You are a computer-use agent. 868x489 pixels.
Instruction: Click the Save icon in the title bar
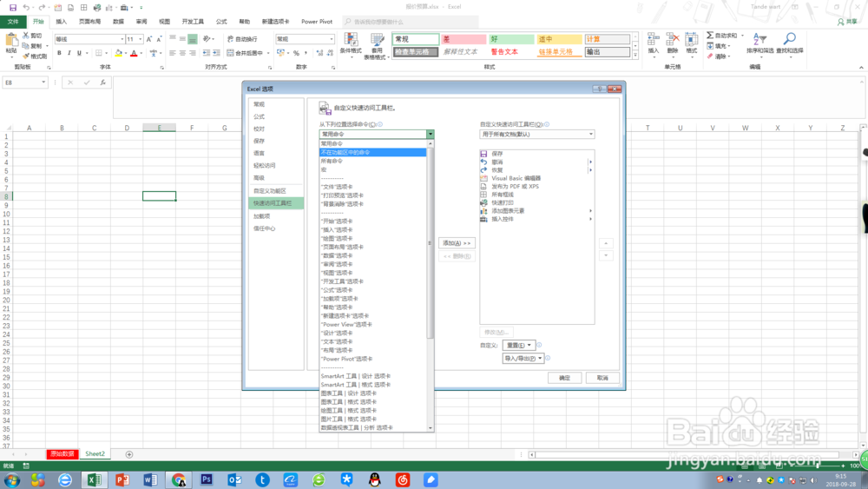pyautogui.click(x=13, y=7)
